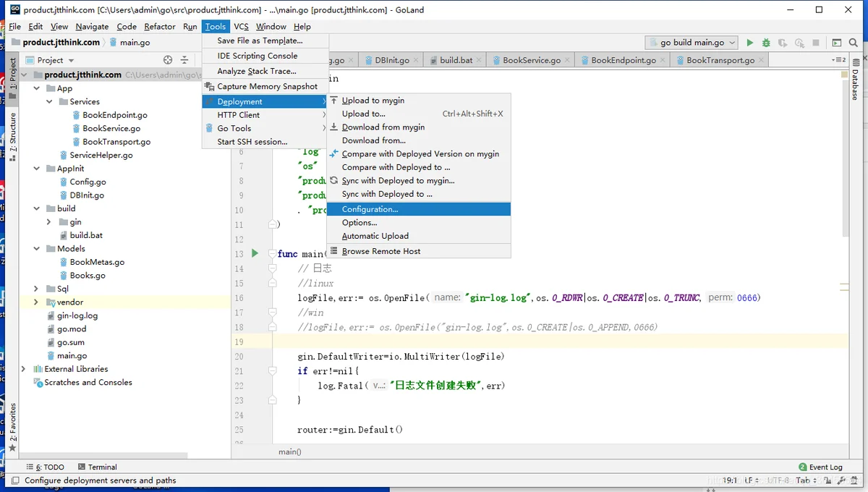This screenshot has height=492, width=868.
Task: Open the Terminal tool window
Action: [x=97, y=467]
